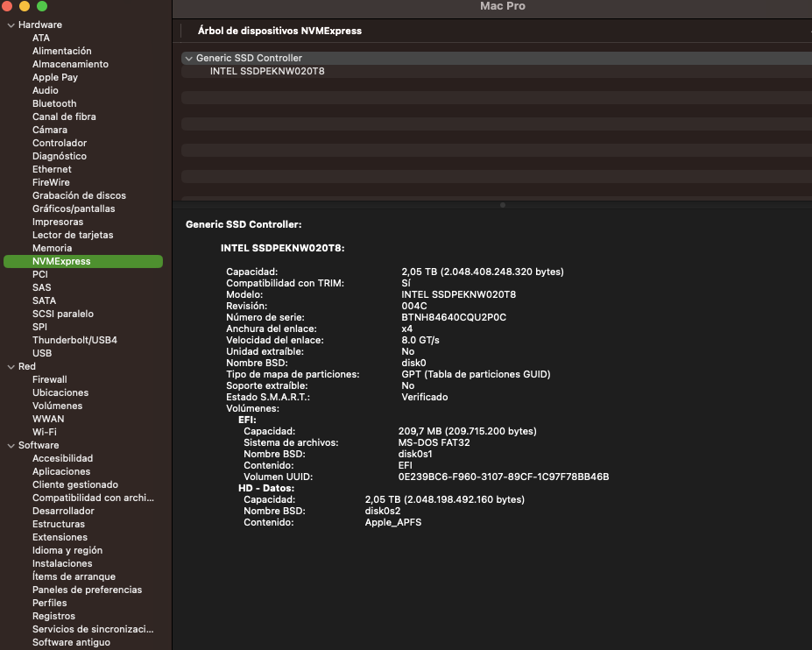Open Paneles de preferencias
Viewport: 812px width, 650px height.
pos(87,590)
